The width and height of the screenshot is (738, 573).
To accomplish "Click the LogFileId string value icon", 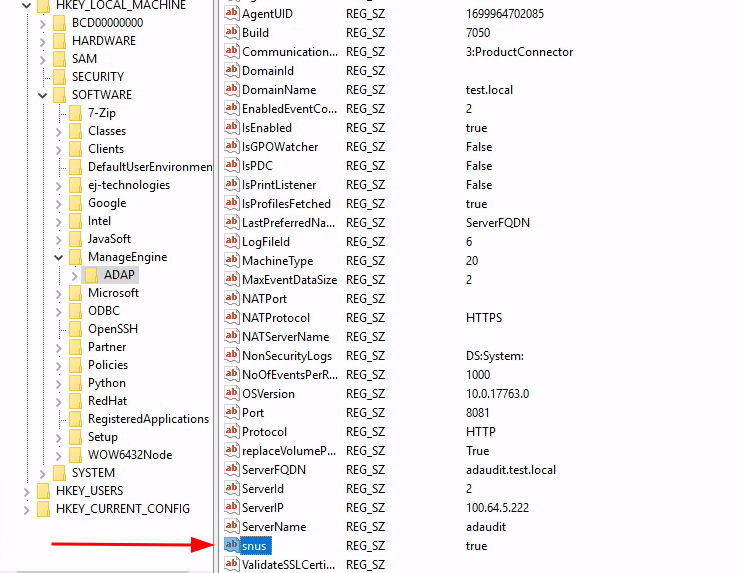I will point(231,241).
